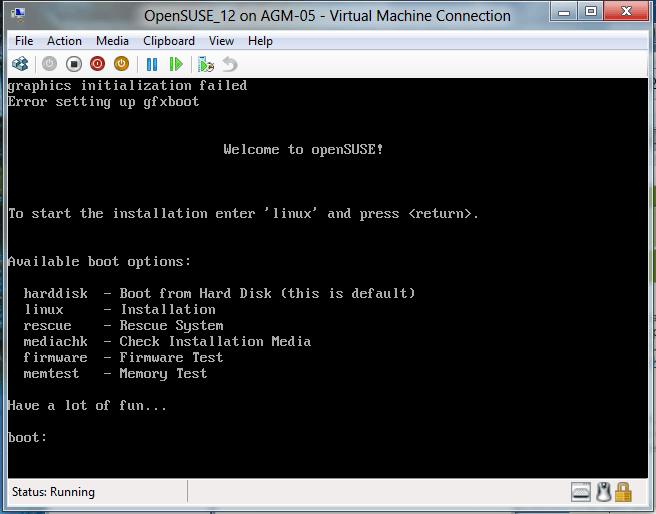The height and width of the screenshot is (514, 656).
Task: Click the Start virtual machine icon
Action: point(49,64)
